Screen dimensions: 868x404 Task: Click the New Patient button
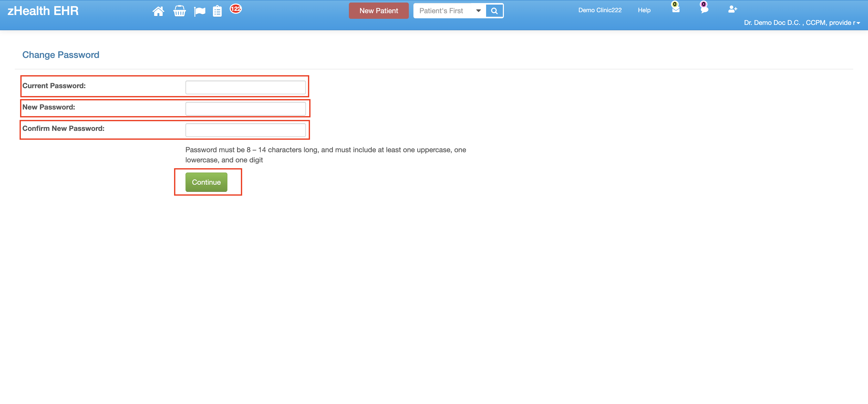tap(378, 11)
